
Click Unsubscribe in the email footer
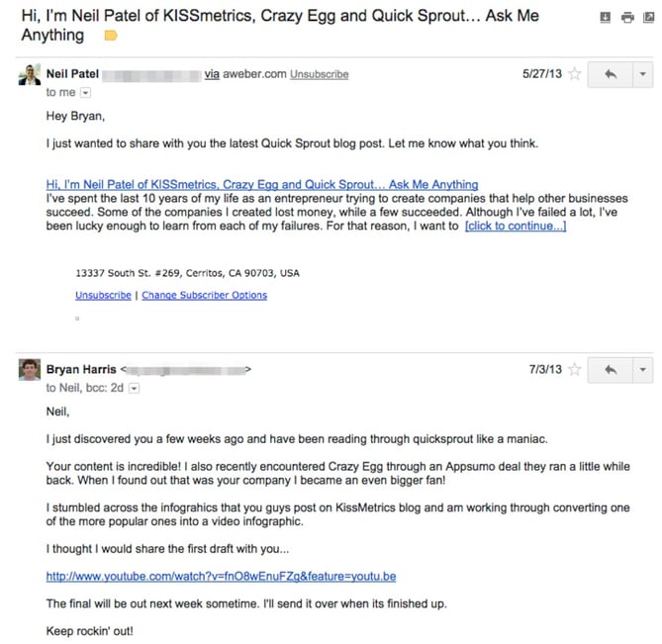click(x=103, y=295)
